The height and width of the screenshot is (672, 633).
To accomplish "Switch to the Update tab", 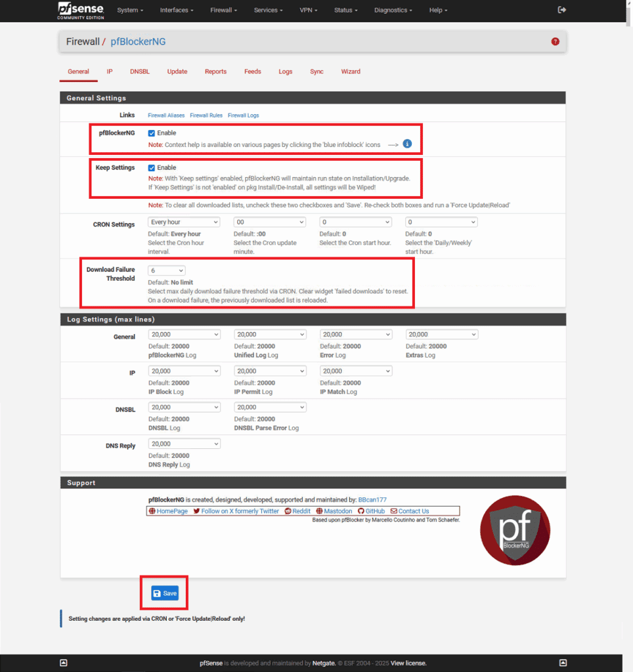I will pos(177,72).
